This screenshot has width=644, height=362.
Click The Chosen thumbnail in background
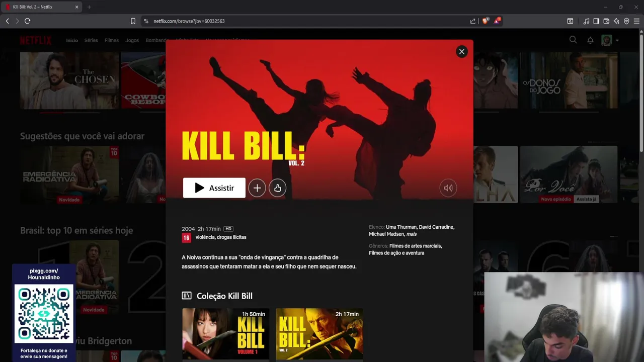pos(69,80)
